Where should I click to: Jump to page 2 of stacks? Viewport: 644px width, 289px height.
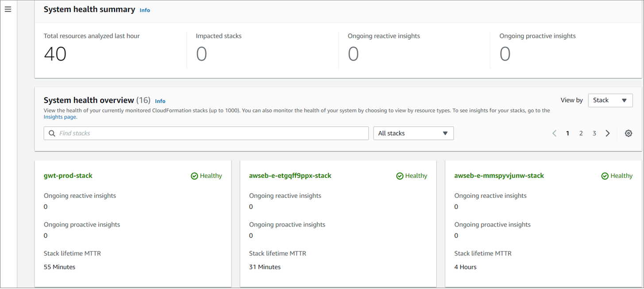point(581,133)
